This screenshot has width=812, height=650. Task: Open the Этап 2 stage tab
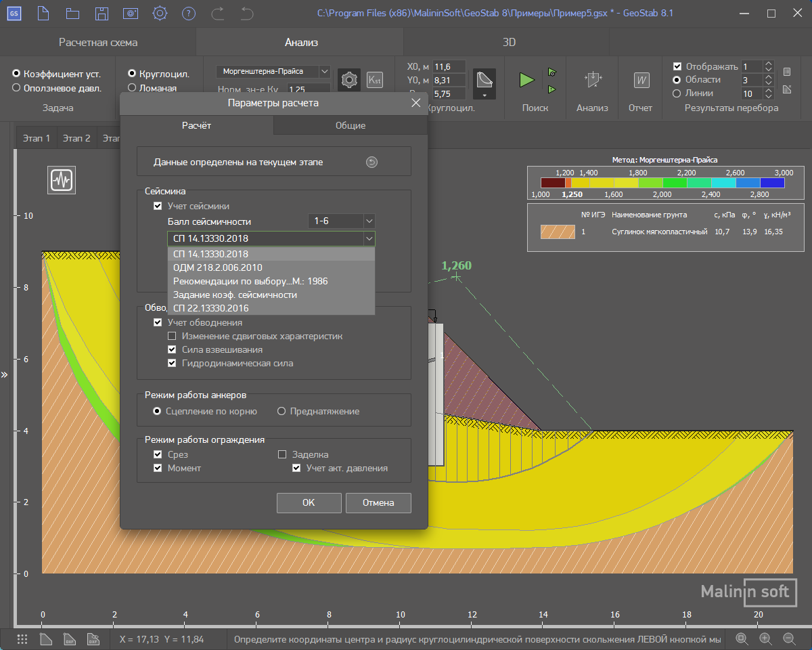tap(76, 137)
